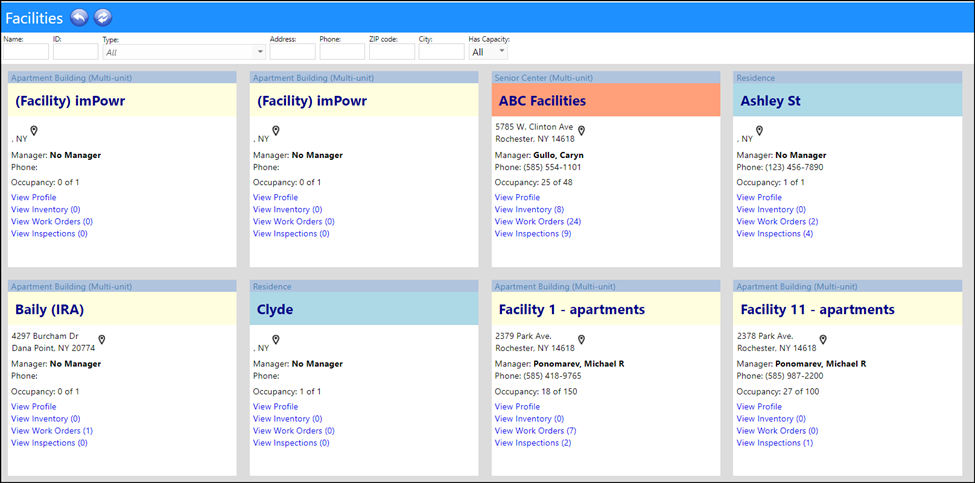Click the Baily (IRA) card title
The image size is (975, 483).
click(49, 310)
